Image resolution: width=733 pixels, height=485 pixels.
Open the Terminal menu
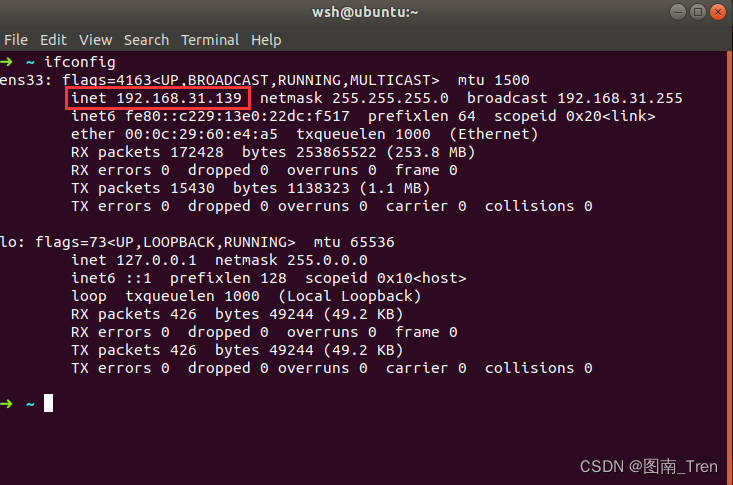click(x=210, y=40)
